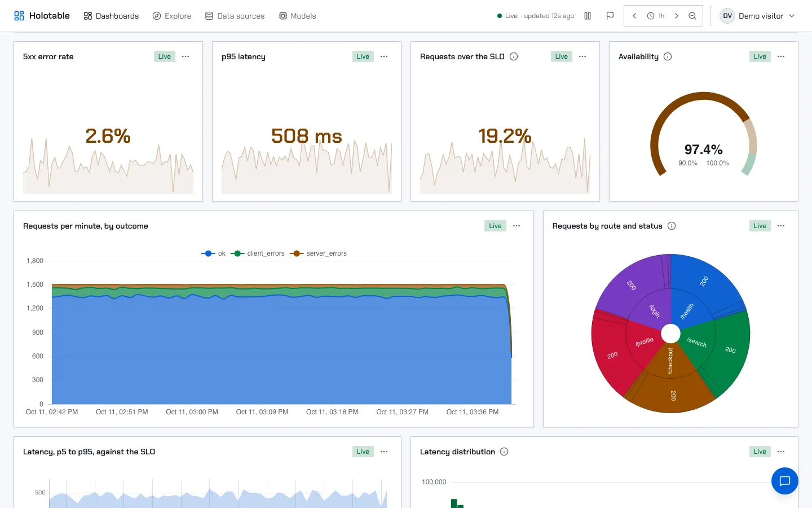Pause live updates
The width and height of the screenshot is (812, 508).
tap(588, 16)
